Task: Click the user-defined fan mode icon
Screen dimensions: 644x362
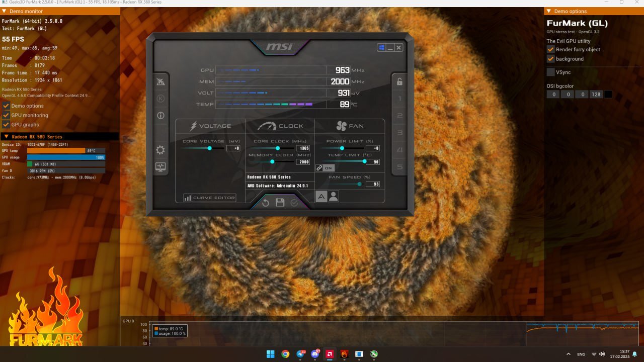Action: (x=333, y=197)
